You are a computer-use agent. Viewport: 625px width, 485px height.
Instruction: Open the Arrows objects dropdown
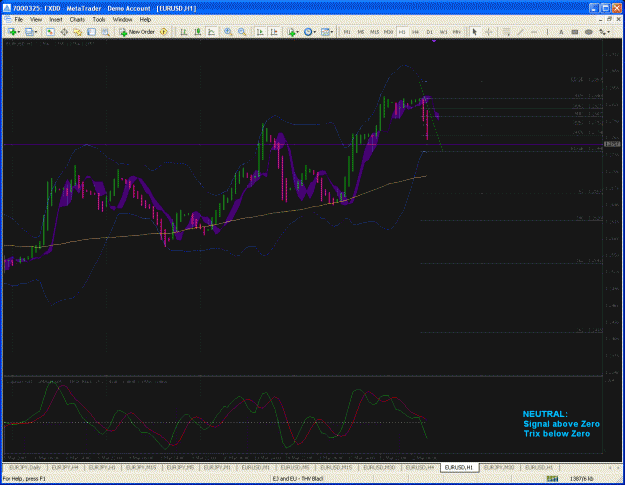pyautogui.click(x=604, y=32)
